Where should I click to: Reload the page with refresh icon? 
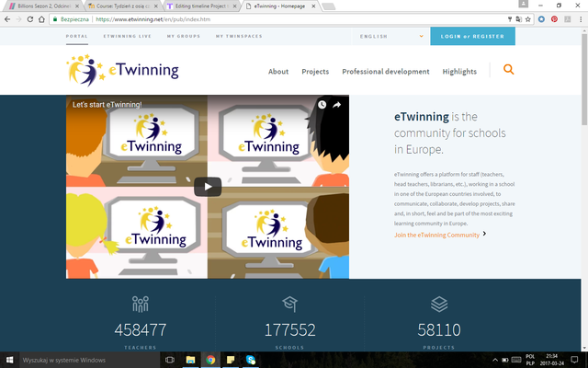(30, 19)
